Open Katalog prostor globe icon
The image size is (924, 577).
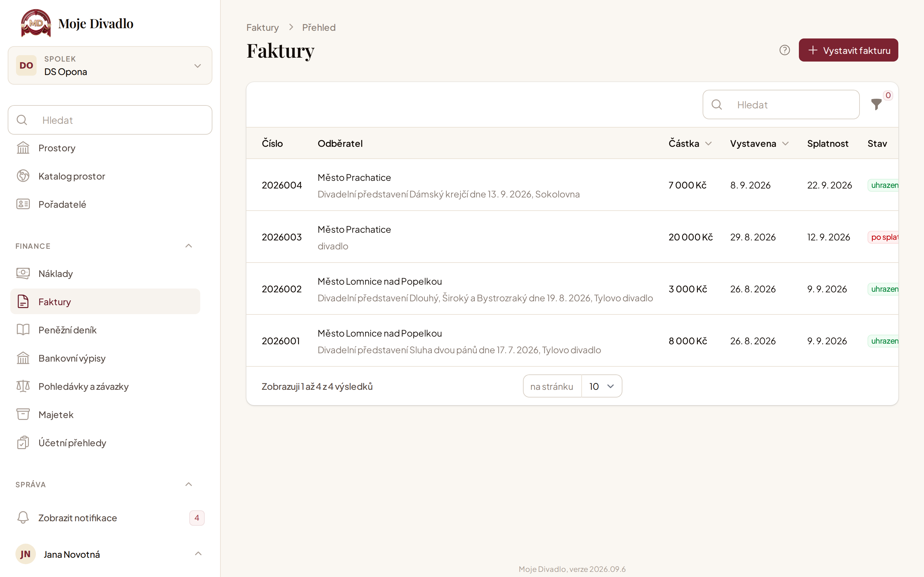pyautogui.click(x=23, y=176)
